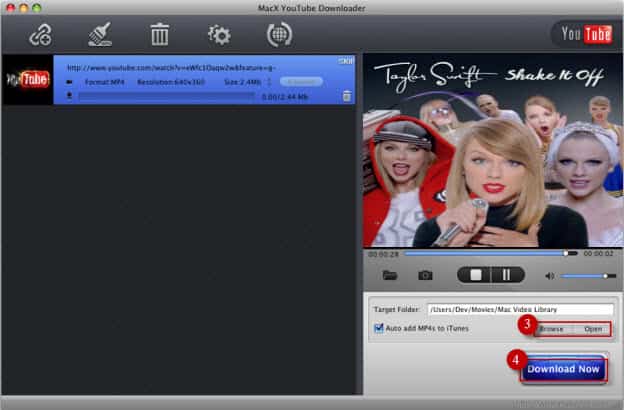
Task: Click the youtube.com URL text in the row
Action: pos(171,68)
